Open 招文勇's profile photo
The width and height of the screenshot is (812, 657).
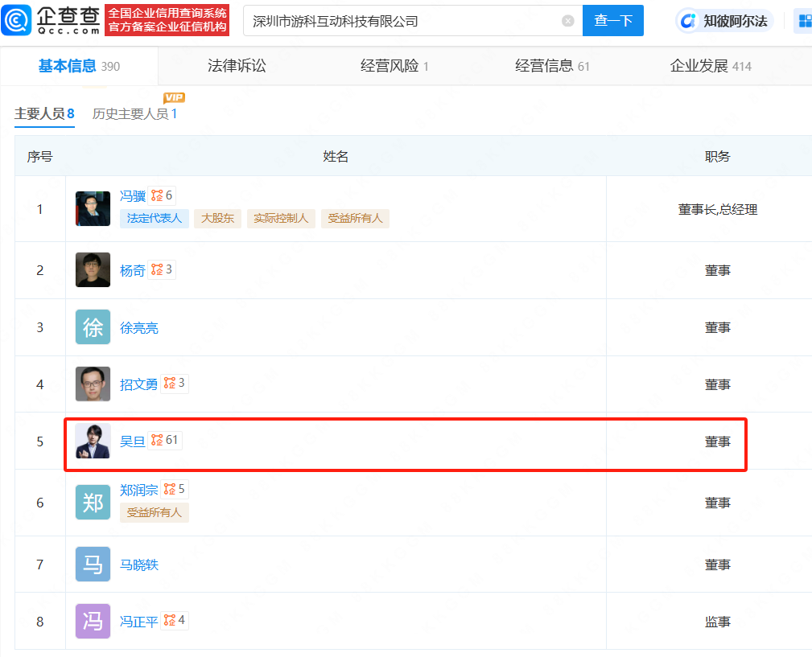[x=93, y=384]
